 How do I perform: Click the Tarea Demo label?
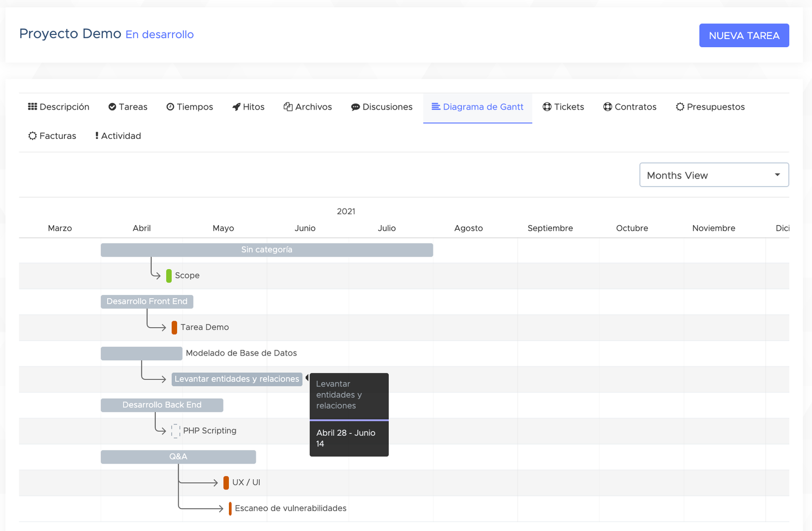[205, 327]
